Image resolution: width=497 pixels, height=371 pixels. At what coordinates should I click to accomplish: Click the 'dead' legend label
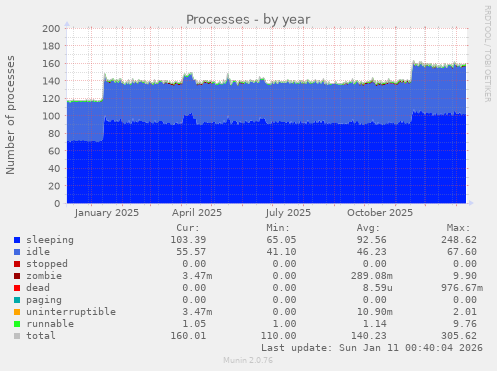[38, 288]
